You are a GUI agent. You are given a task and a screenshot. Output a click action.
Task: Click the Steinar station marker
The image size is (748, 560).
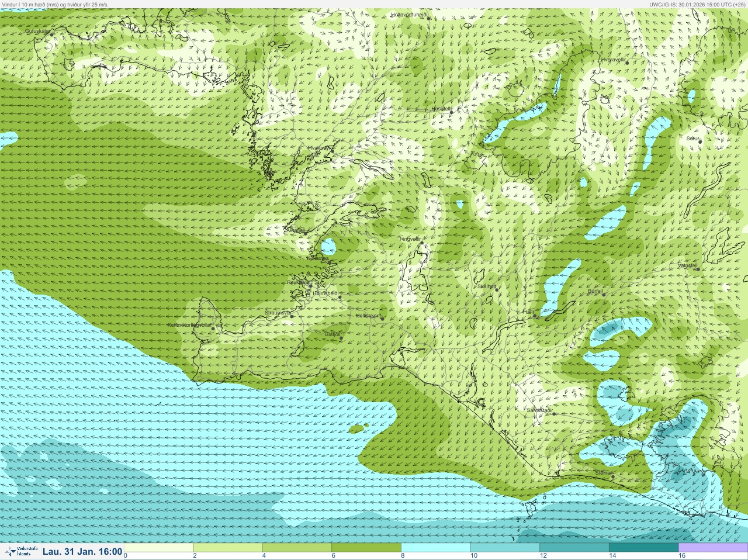pyautogui.click(x=612, y=476)
